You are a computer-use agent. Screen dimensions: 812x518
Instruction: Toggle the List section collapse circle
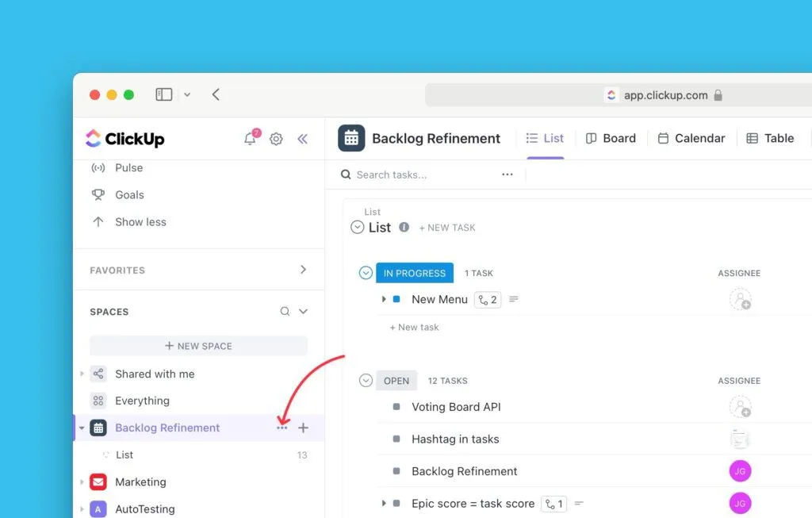point(357,227)
